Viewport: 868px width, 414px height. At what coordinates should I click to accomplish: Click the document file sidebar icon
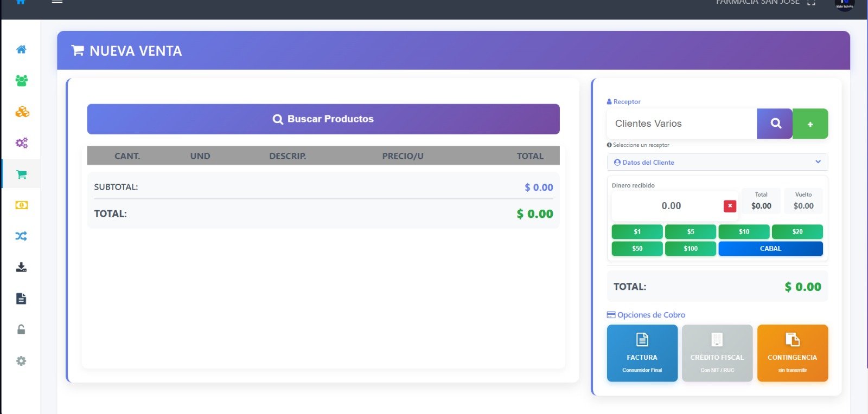(21, 299)
